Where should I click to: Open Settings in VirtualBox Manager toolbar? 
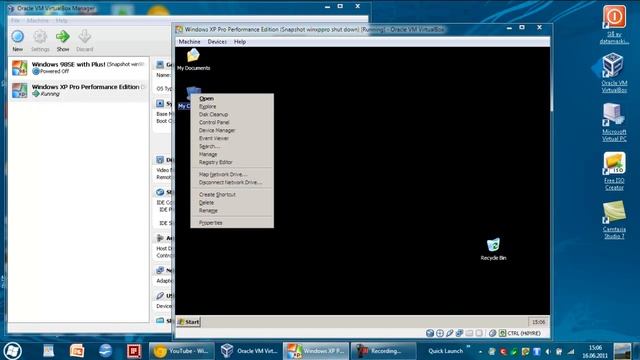coord(40,41)
